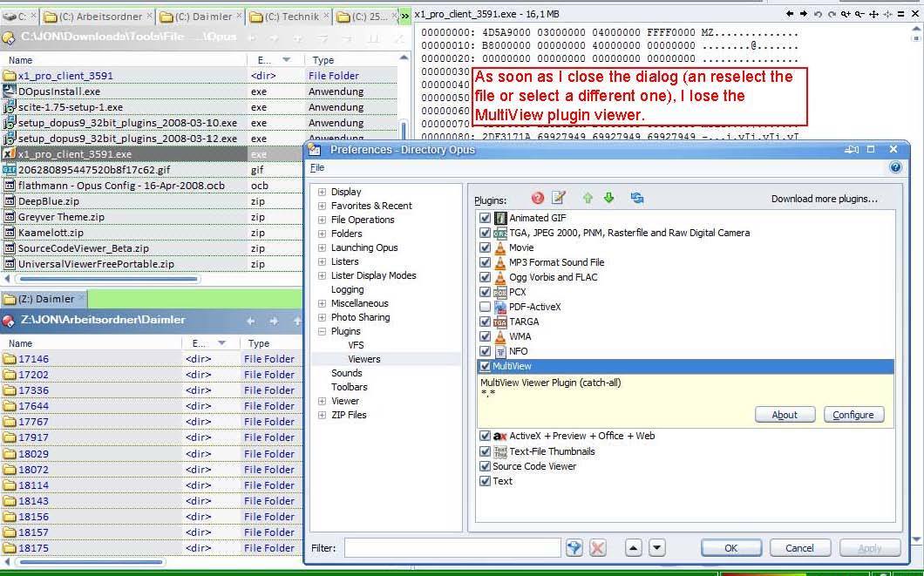Expand the ZIP Files tree node
Viewport: 924px width, 576px height.
(322, 415)
